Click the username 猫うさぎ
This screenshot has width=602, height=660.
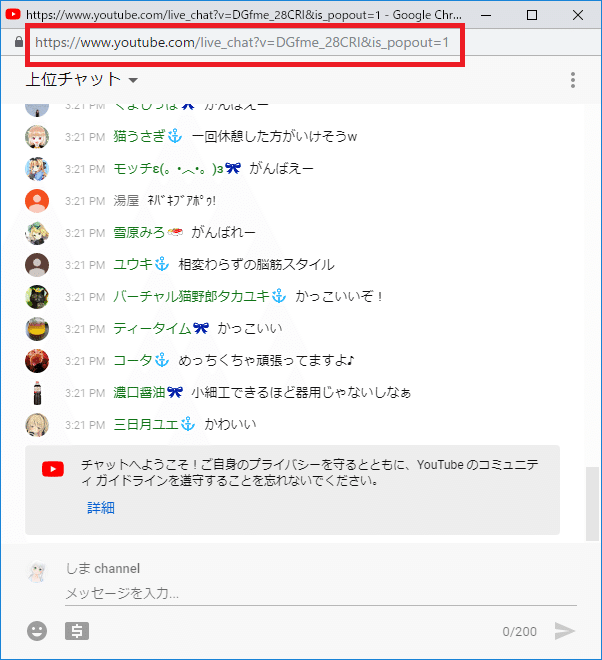[139, 136]
